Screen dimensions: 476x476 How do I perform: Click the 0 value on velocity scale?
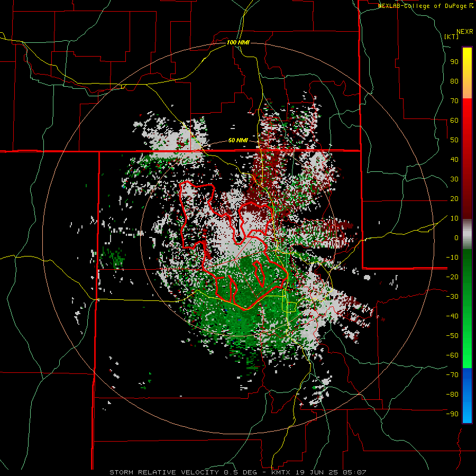coord(456,237)
